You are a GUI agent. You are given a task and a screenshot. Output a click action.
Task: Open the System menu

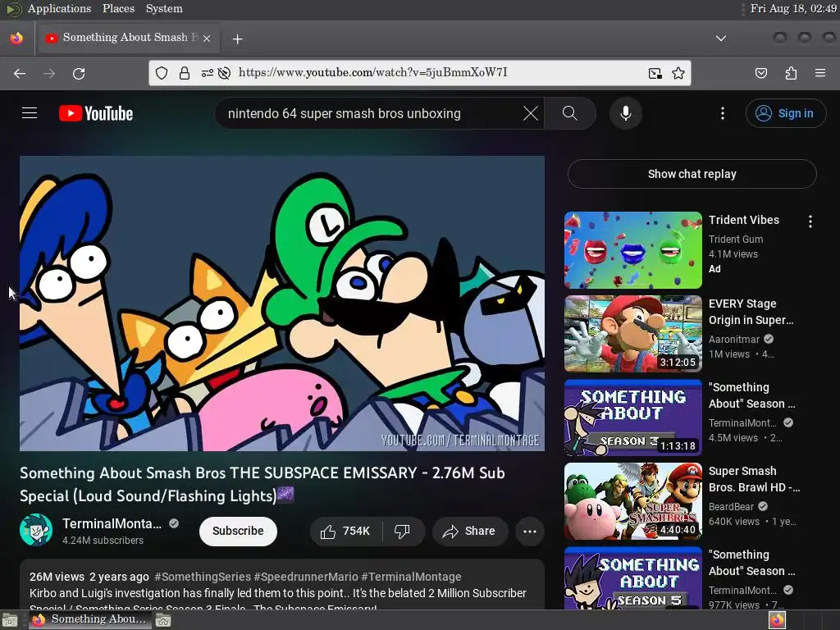pos(164,8)
